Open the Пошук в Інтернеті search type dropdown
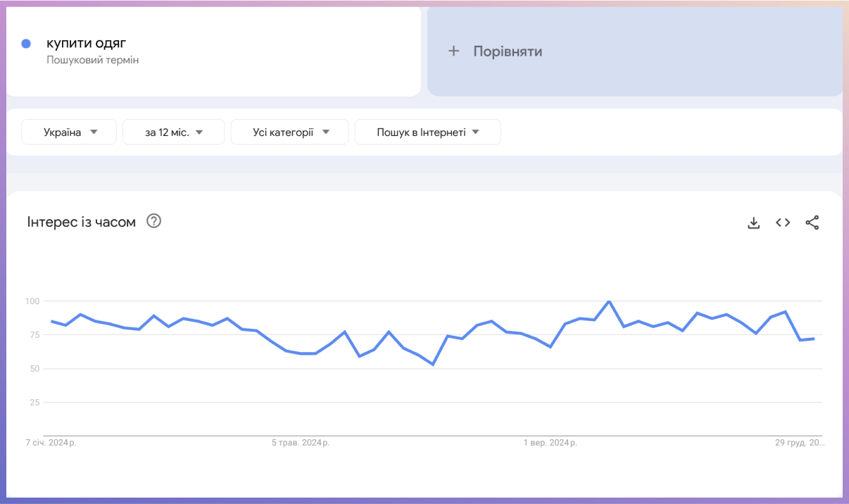Image resolution: width=849 pixels, height=504 pixels. (x=428, y=132)
